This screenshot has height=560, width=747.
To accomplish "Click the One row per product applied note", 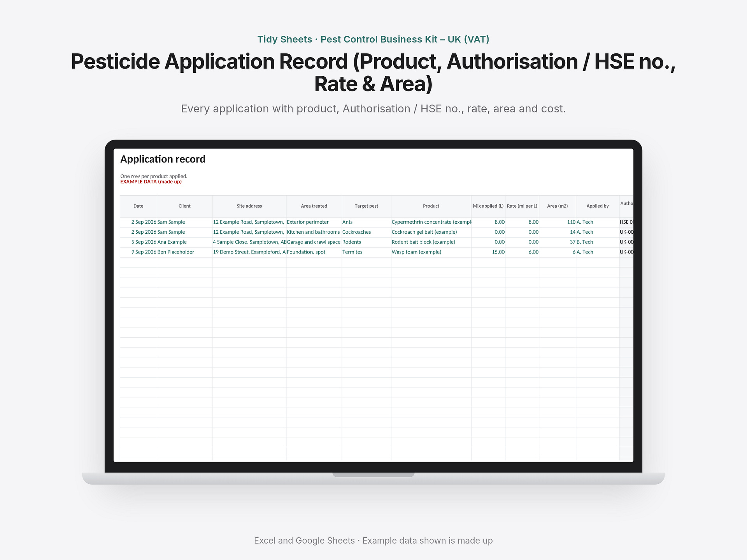I will pyautogui.click(x=154, y=176).
